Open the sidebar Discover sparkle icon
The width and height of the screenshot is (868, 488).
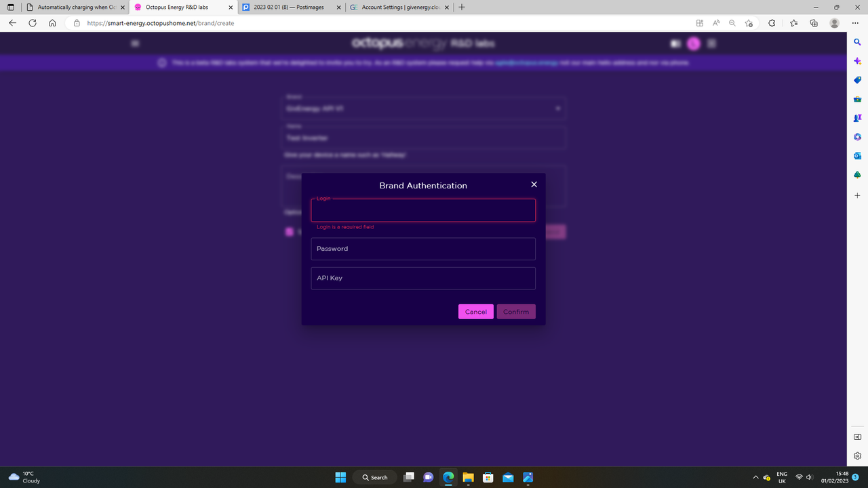pos(857,61)
